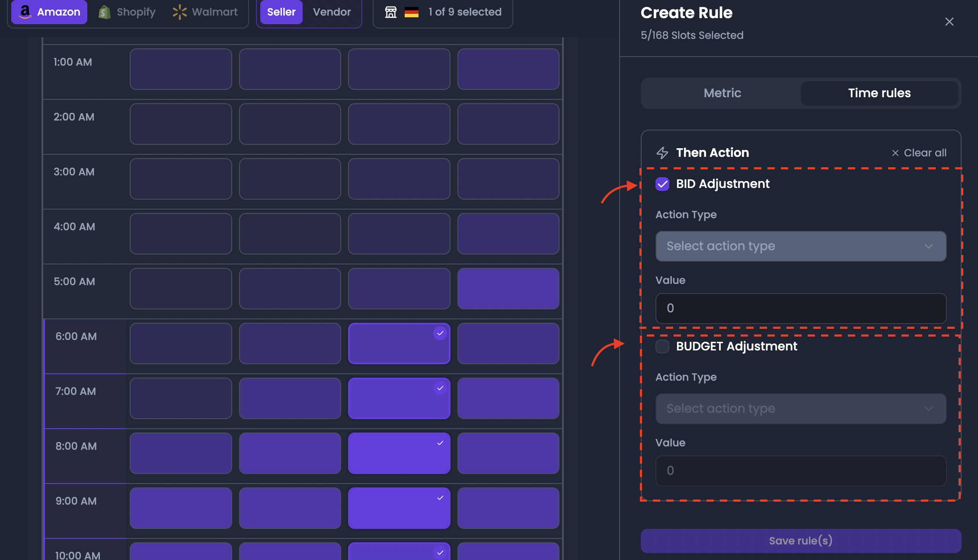Open the '1 of 9 selected' store selector

point(443,12)
